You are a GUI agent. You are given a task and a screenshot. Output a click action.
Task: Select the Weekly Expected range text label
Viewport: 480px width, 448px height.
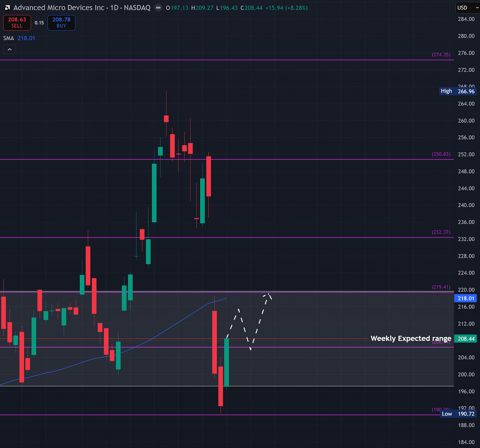coord(411,339)
